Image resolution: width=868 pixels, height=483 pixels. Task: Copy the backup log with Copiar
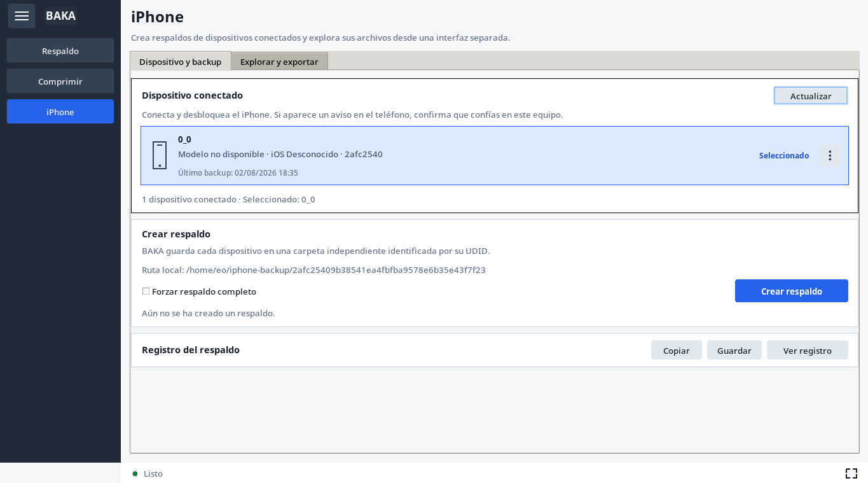click(677, 350)
